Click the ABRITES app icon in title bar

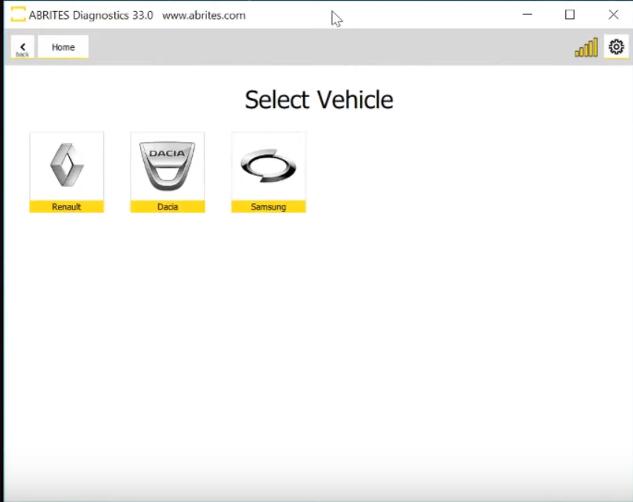17,15
